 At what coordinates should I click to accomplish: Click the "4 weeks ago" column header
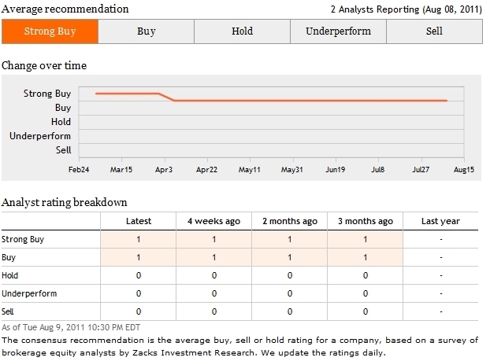(x=214, y=221)
